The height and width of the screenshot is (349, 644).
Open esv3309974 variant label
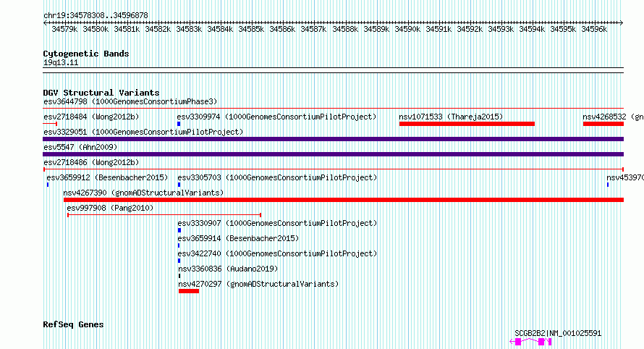click(x=277, y=117)
